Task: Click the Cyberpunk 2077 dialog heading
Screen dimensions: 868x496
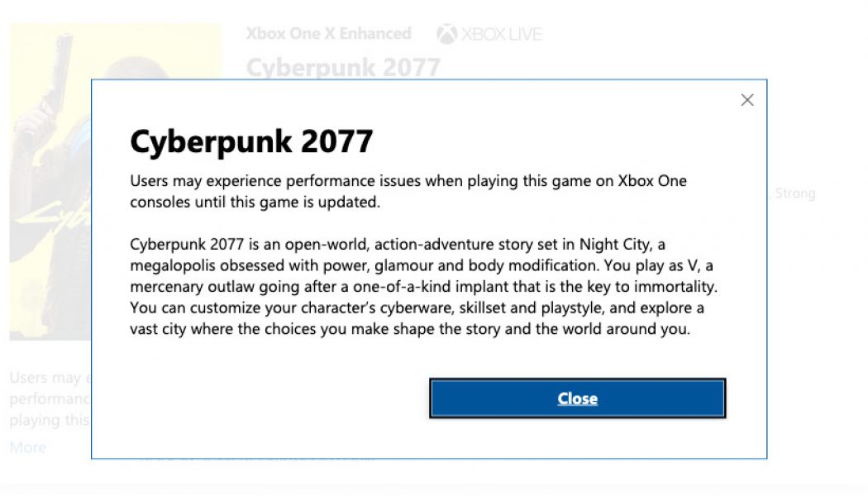Action: coord(251,141)
